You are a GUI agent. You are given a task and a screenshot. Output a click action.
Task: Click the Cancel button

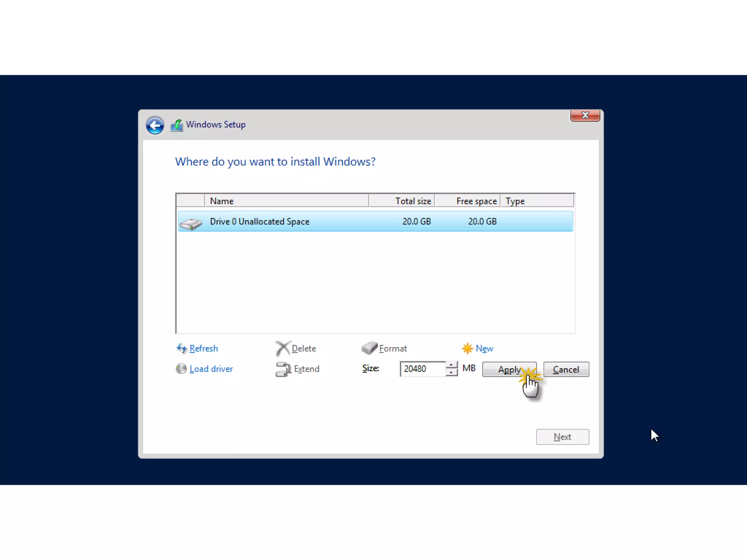[x=566, y=369]
